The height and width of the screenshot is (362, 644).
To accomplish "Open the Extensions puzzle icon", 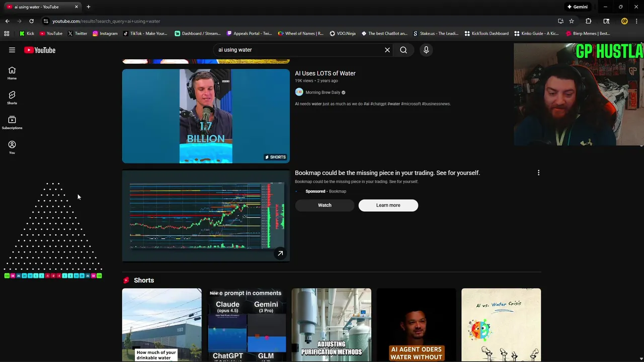I will 588,21.
